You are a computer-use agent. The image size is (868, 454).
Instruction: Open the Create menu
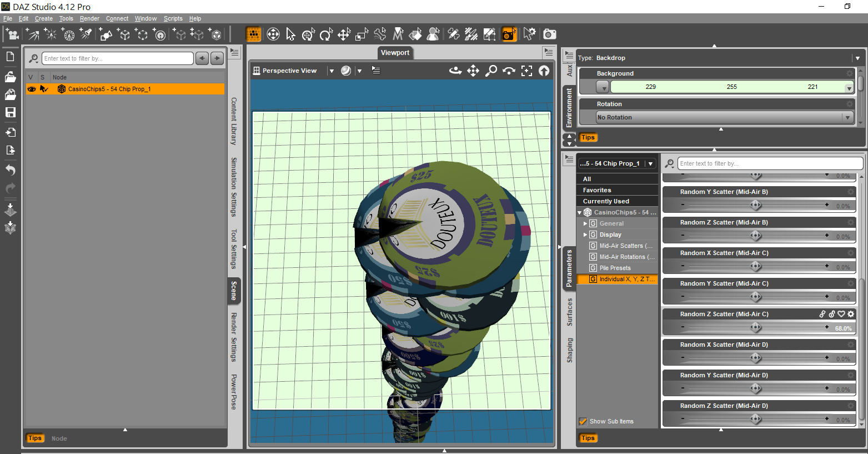pyautogui.click(x=44, y=18)
